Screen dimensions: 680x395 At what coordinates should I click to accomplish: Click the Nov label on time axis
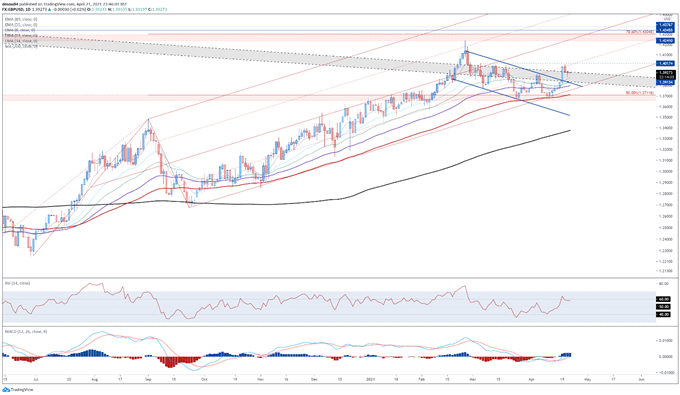[260, 379]
